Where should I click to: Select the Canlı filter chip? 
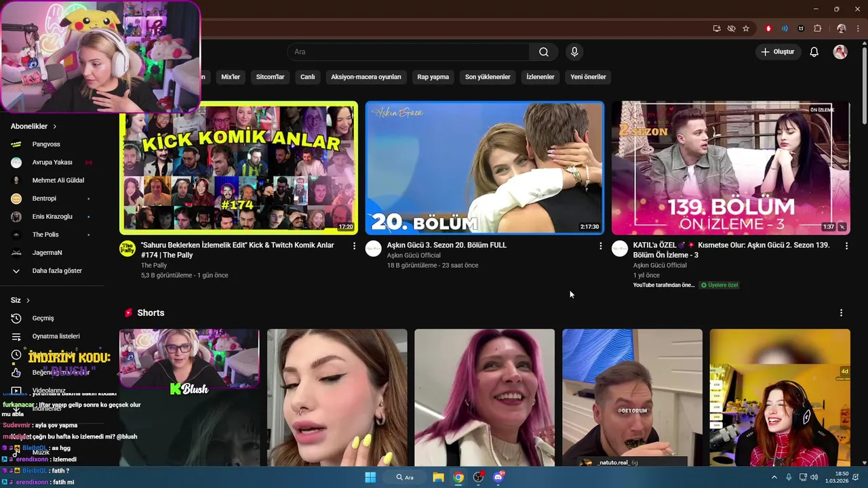point(308,77)
